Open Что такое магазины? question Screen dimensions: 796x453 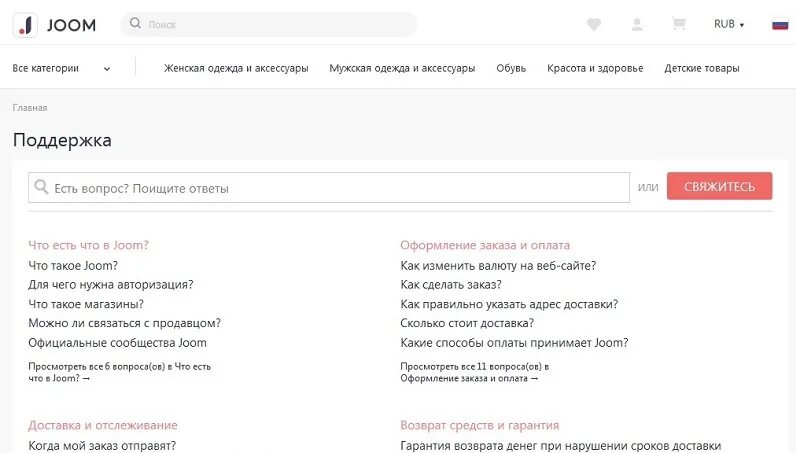(86, 304)
